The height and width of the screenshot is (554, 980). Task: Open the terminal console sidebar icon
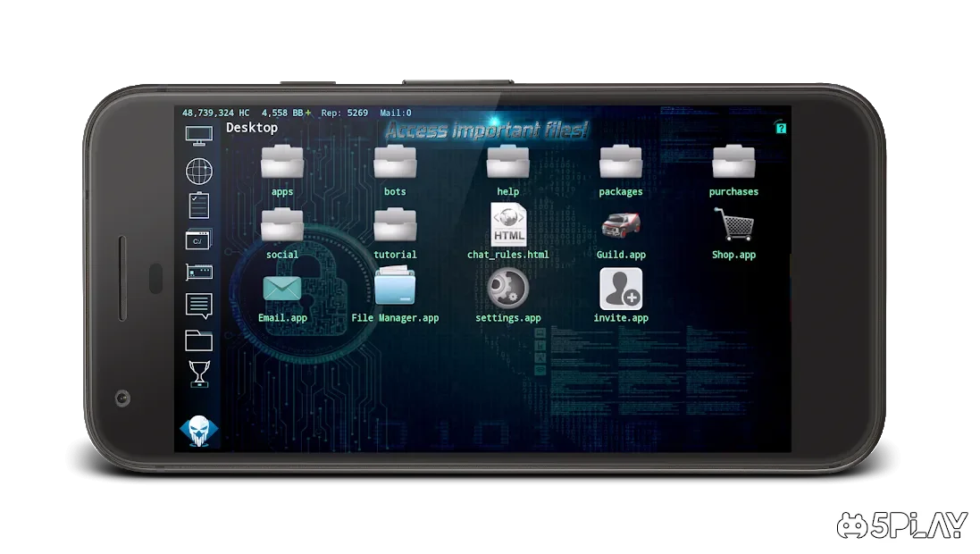click(x=198, y=239)
